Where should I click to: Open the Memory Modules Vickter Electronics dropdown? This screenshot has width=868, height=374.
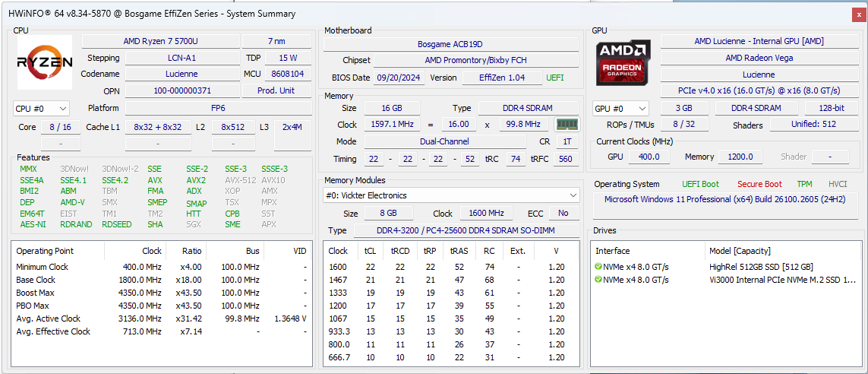click(450, 196)
